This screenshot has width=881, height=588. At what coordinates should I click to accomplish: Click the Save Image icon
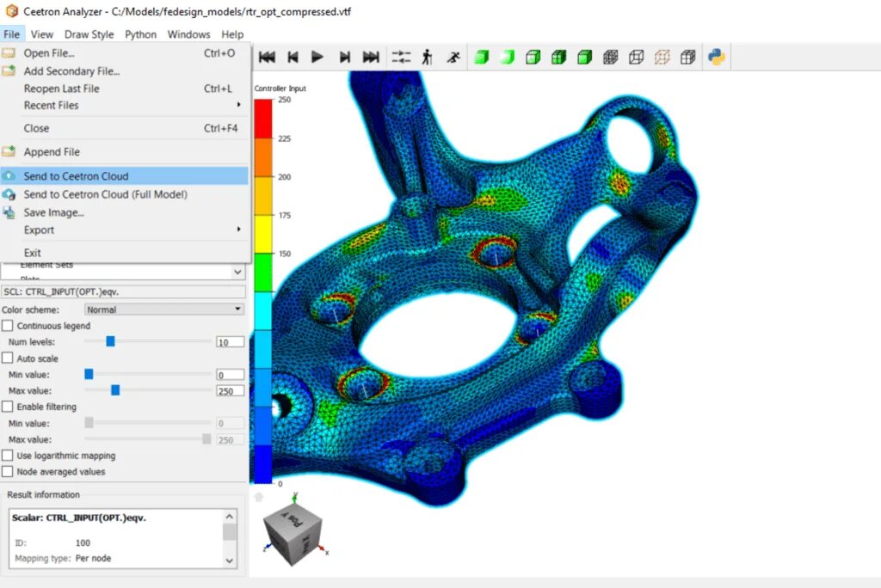tap(9, 212)
